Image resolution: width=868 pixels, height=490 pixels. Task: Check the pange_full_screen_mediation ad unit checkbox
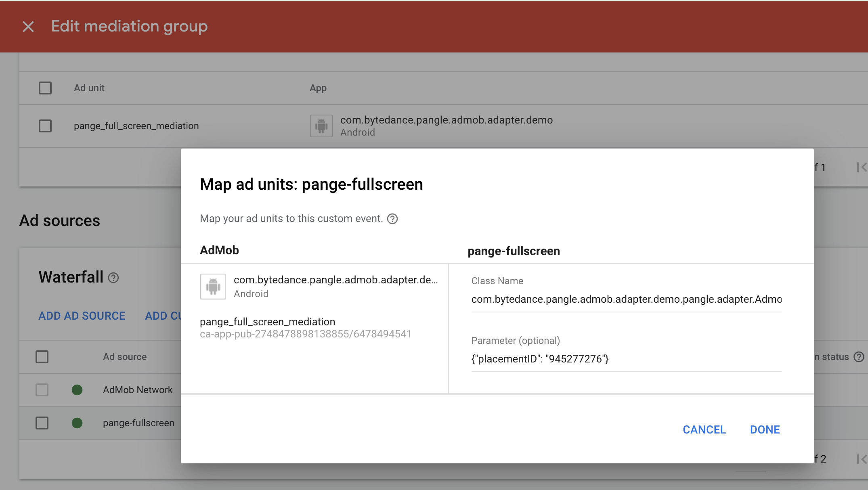coord(45,126)
